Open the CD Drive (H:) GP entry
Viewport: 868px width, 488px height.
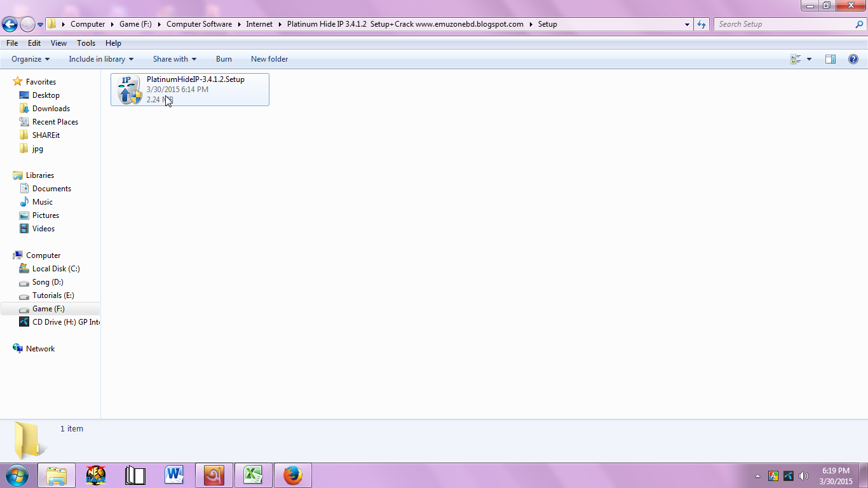pos(59,322)
